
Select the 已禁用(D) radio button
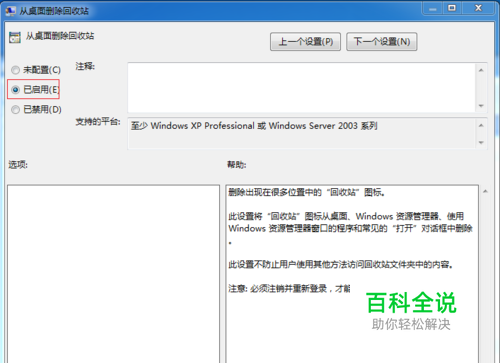[15, 109]
